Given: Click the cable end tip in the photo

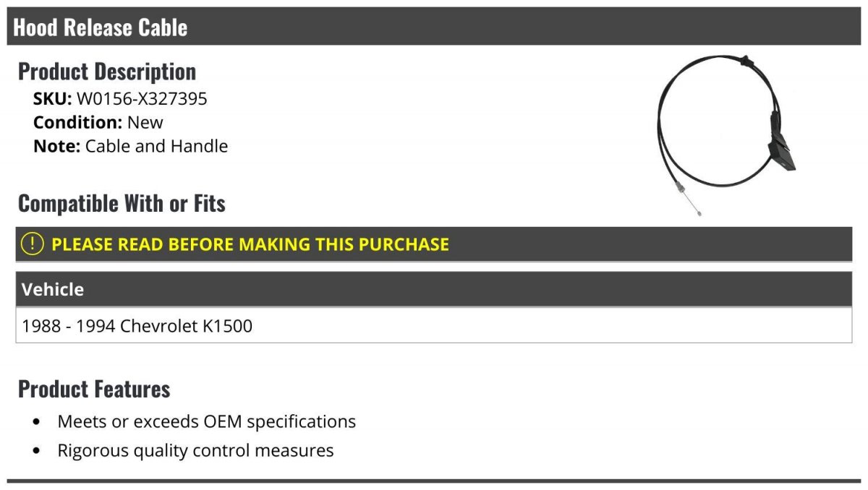Looking at the screenshot, I should click(x=697, y=212).
